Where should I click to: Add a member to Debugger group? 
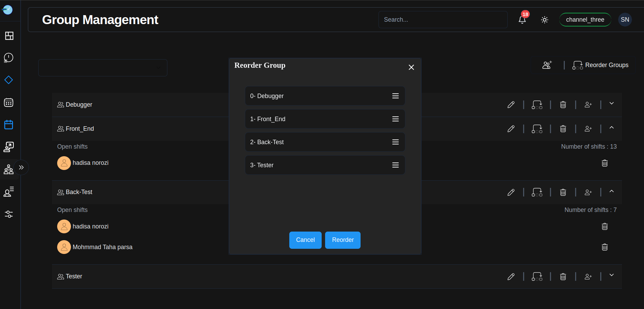(588, 105)
